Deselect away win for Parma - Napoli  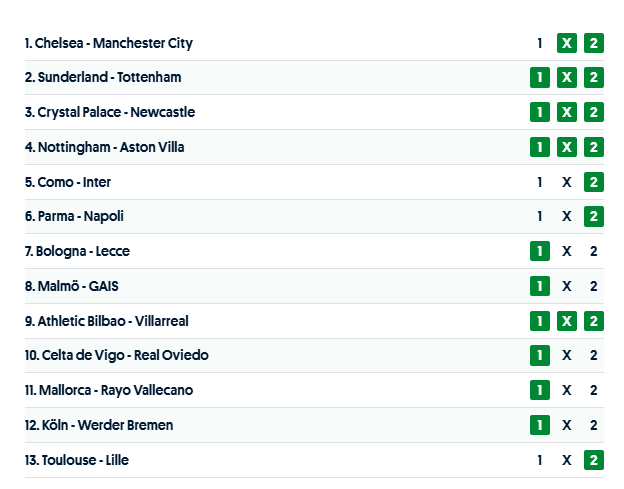pyautogui.click(x=594, y=216)
